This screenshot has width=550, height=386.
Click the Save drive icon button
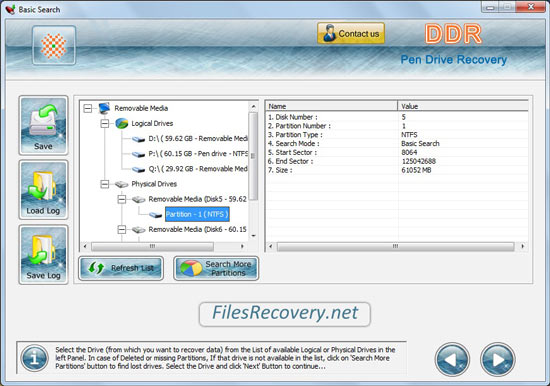click(43, 125)
